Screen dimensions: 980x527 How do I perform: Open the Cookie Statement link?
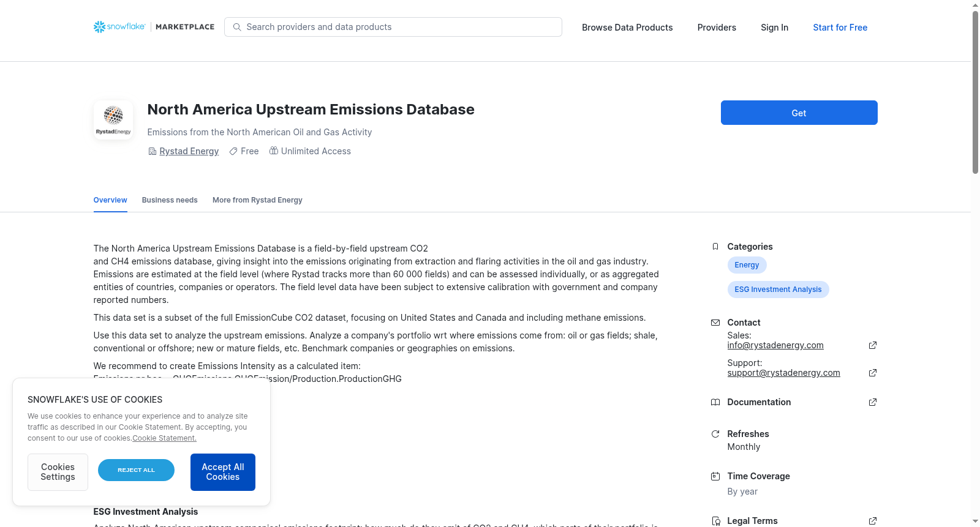tap(164, 438)
